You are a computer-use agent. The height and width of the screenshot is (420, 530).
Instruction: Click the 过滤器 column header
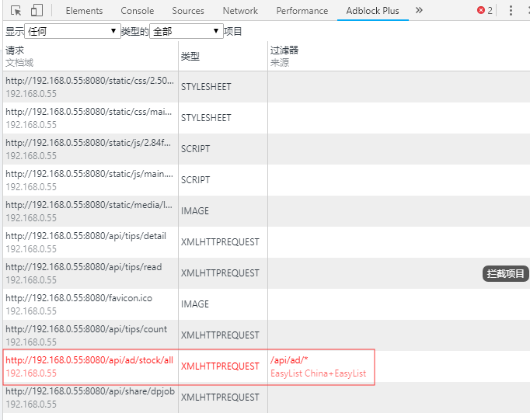pos(284,50)
